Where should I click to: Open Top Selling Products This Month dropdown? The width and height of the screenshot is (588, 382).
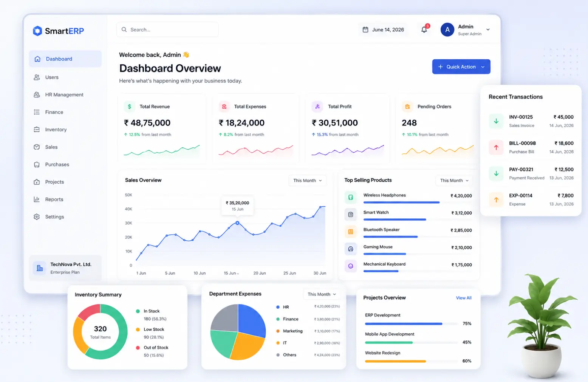454,181
